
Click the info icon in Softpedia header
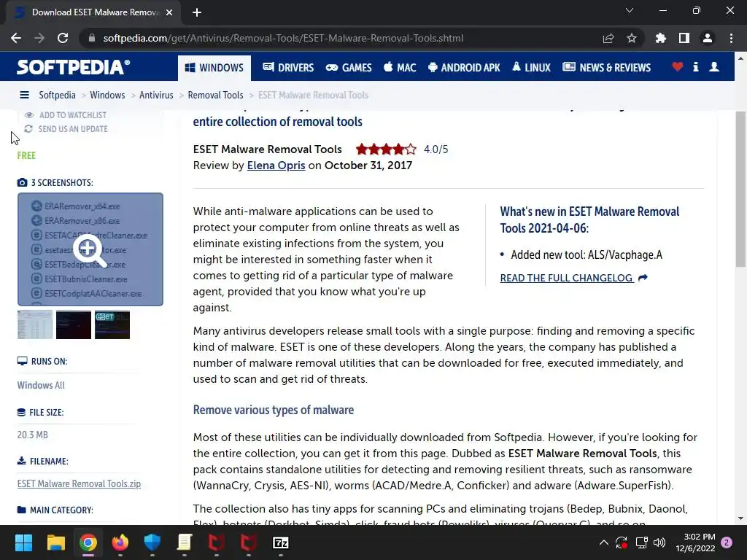695,67
